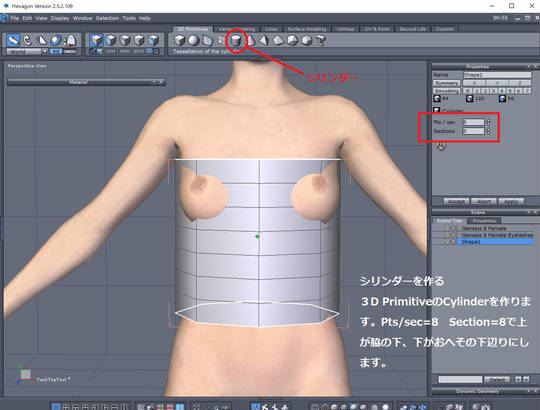Open the Tools menu
This screenshot has height=410, width=540.
tap(129, 18)
